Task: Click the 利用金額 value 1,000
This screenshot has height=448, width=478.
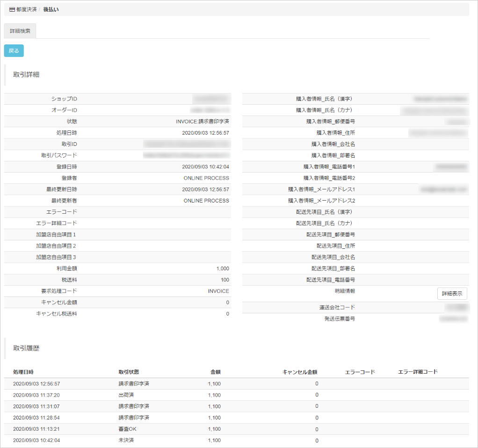Action: tap(223, 269)
